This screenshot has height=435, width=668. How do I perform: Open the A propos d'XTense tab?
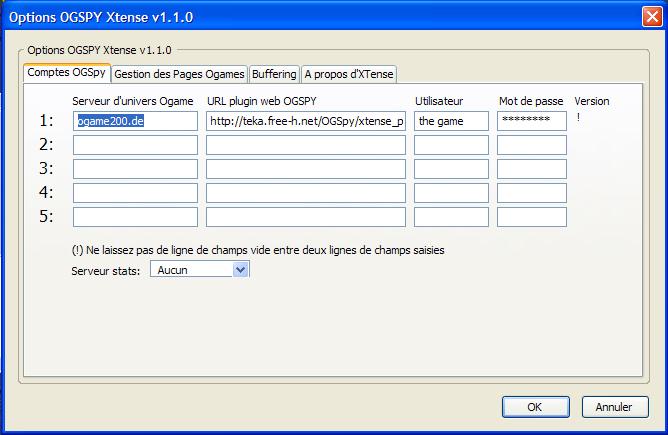(x=349, y=74)
